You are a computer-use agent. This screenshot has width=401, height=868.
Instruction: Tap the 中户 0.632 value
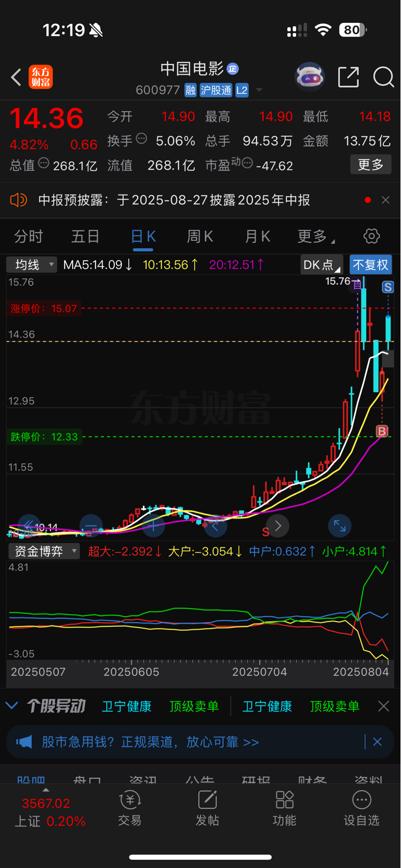tap(282, 551)
